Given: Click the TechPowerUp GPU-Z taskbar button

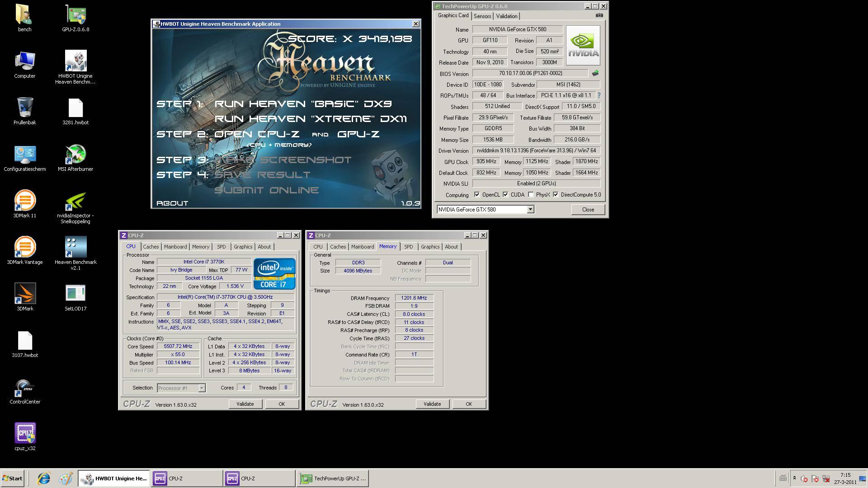Looking at the screenshot, I should [332, 479].
